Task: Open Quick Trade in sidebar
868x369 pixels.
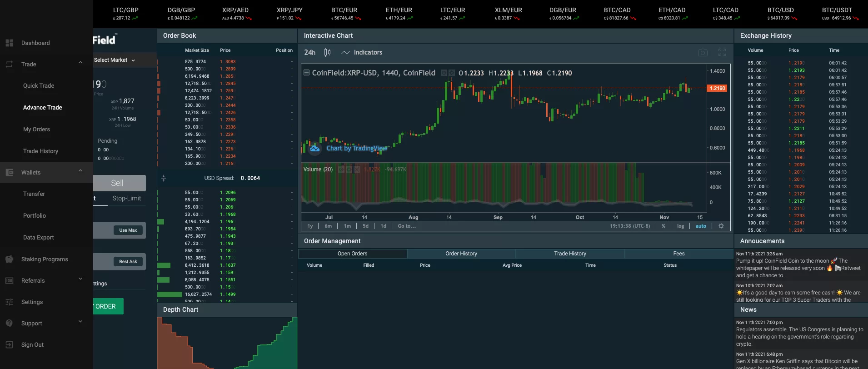Action: coord(39,85)
